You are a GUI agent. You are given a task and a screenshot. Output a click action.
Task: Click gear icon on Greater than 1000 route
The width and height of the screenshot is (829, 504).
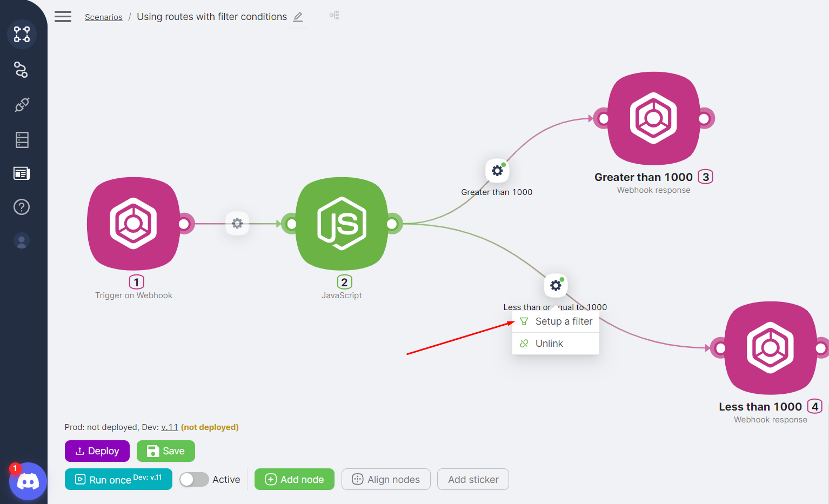[x=497, y=171]
